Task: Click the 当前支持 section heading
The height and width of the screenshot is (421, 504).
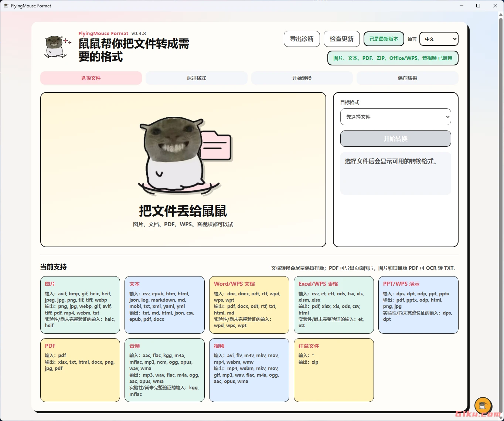Action: coord(54,267)
